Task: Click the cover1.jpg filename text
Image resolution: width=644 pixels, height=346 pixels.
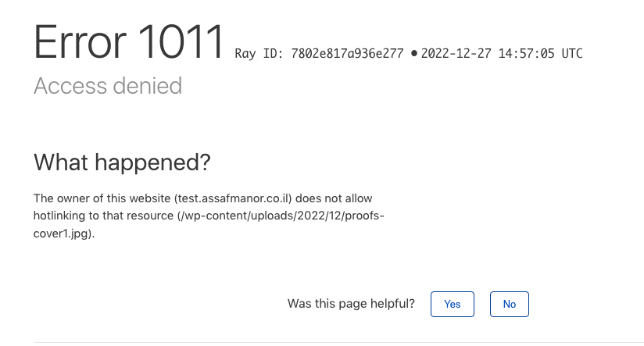Action: pos(61,234)
